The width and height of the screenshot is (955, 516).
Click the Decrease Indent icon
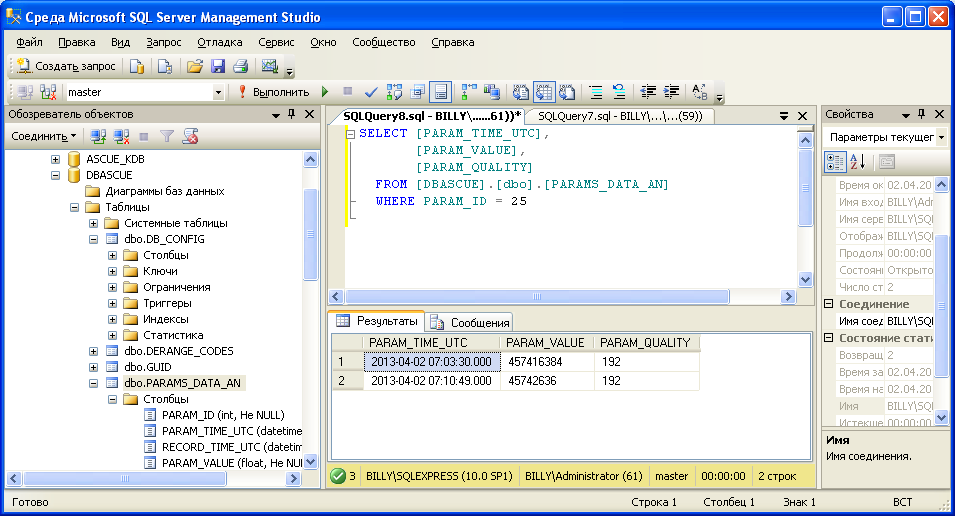tap(648, 92)
